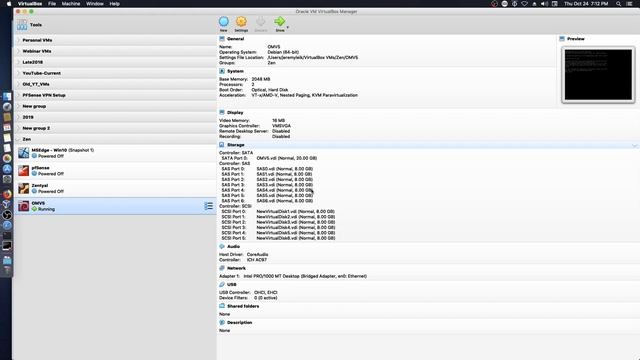Screen dimensions: 640x360
Task: Select the pfSense Powered Off row
Action: point(116,171)
